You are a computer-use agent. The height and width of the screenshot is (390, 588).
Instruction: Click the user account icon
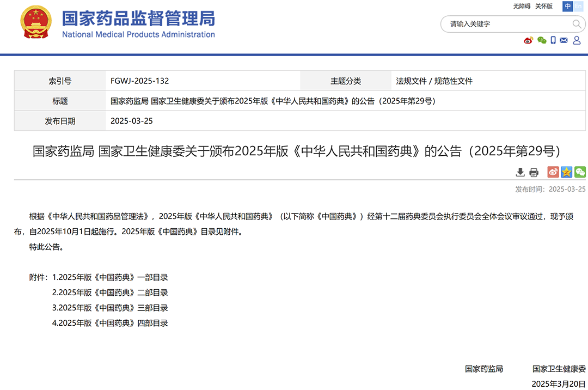tap(577, 40)
